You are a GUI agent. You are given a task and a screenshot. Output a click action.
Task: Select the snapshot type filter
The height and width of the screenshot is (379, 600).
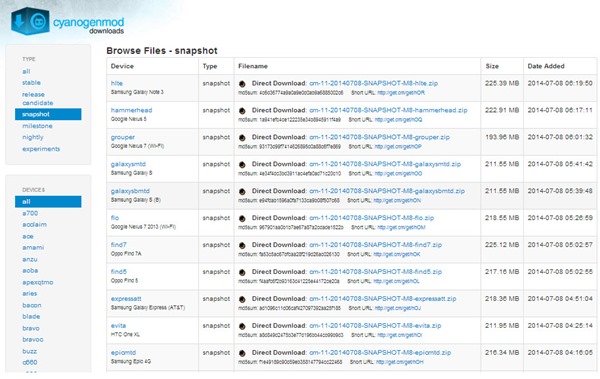tap(48, 114)
